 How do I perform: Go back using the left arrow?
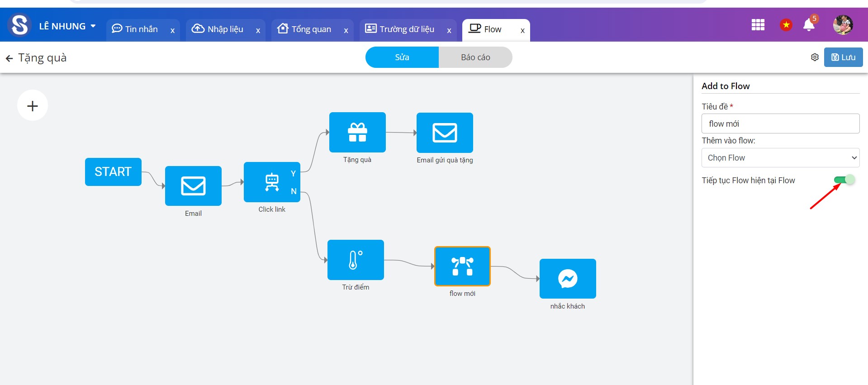pos(9,58)
